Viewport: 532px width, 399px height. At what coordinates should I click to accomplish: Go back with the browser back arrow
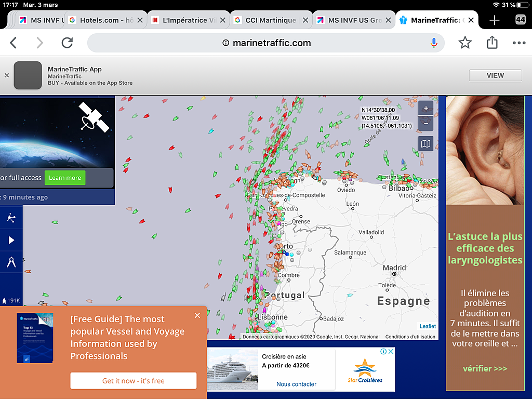14,43
